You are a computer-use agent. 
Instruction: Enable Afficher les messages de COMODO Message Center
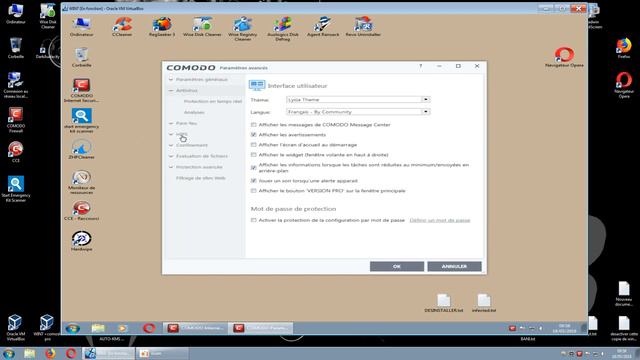[253, 125]
